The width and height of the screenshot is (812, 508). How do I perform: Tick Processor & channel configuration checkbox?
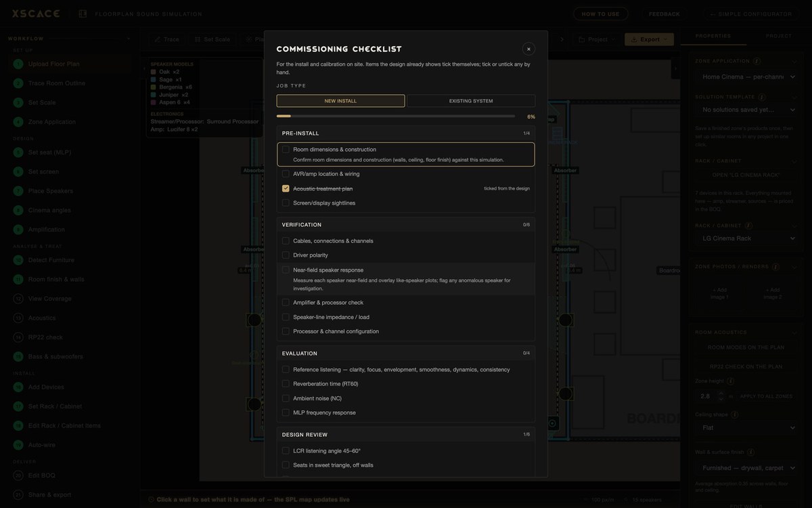pyautogui.click(x=286, y=331)
